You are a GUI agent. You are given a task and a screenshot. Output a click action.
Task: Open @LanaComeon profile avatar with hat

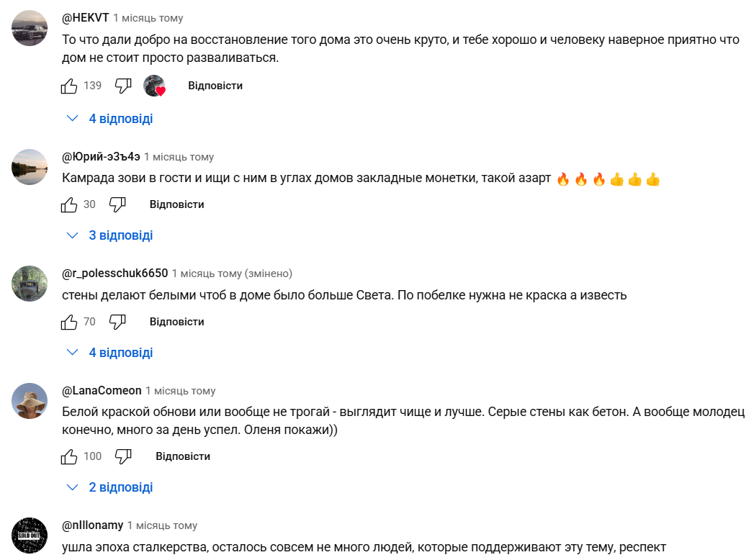[30, 401]
